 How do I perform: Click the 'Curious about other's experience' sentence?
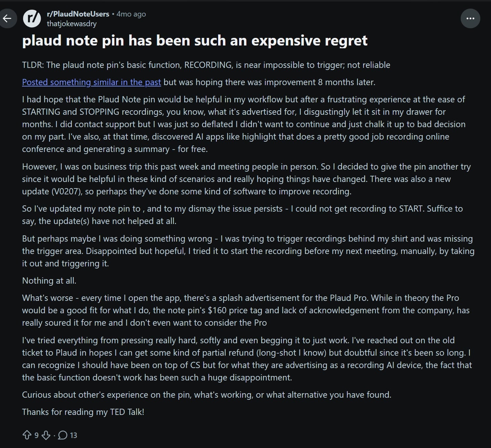[x=207, y=395]
